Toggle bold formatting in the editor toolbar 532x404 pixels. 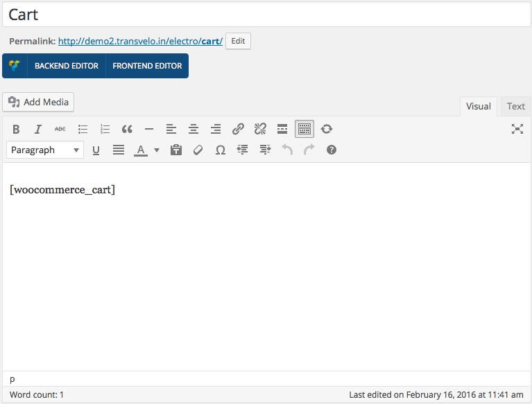click(16, 129)
